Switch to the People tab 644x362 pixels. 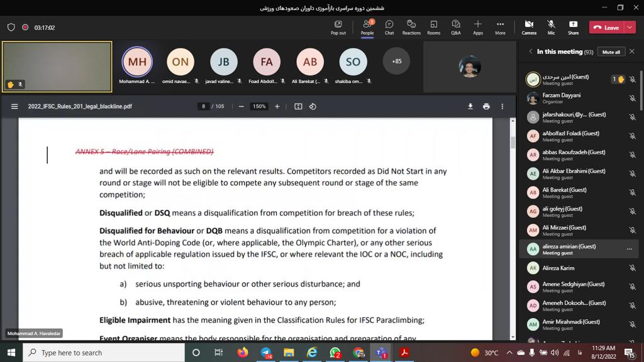click(x=367, y=27)
